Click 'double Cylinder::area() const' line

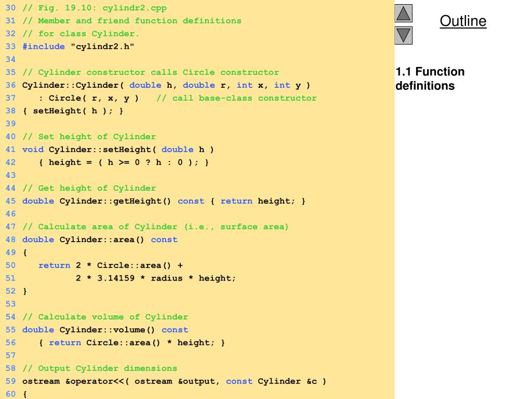(x=100, y=240)
